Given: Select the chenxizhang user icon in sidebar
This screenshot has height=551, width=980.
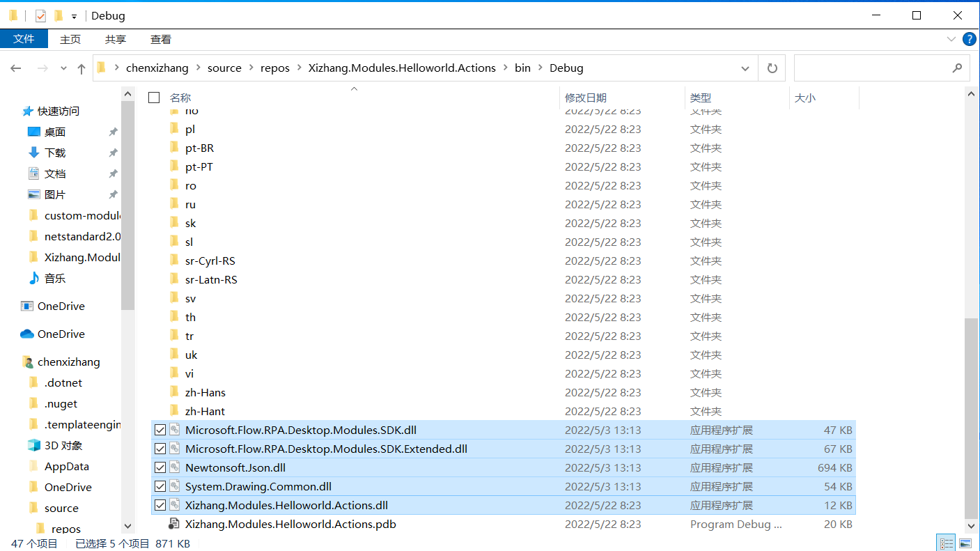Looking at the screenshot, I should click(27, 362).
